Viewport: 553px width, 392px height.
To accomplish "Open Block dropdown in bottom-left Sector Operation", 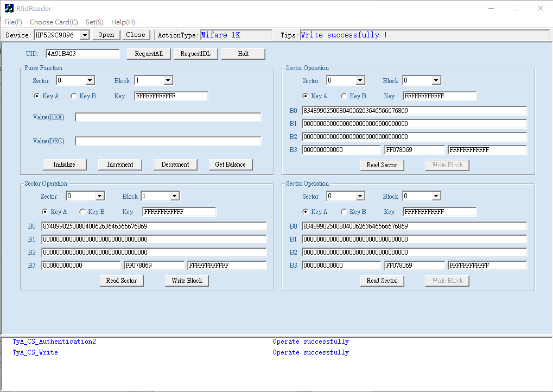I will (x=174, y=196).
